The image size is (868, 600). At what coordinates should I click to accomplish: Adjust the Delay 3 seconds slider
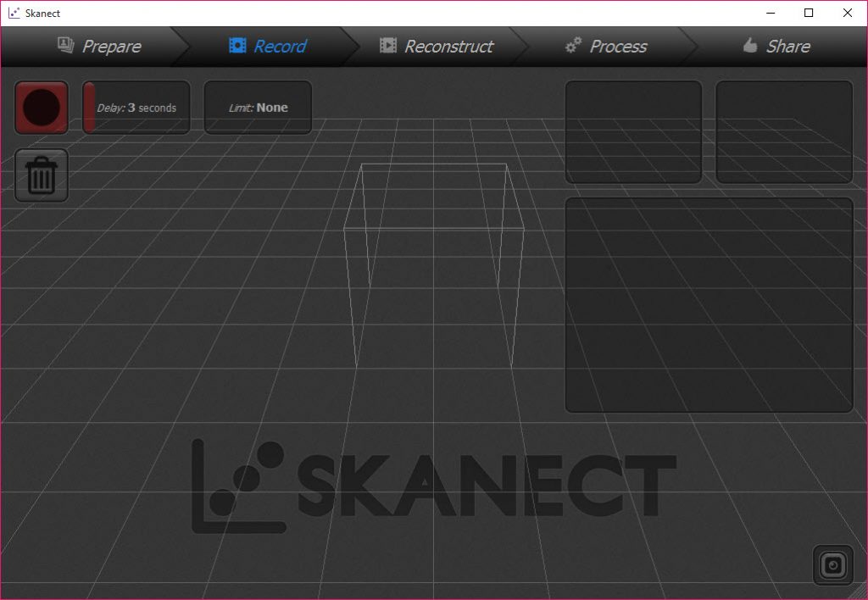coord(136,108)
